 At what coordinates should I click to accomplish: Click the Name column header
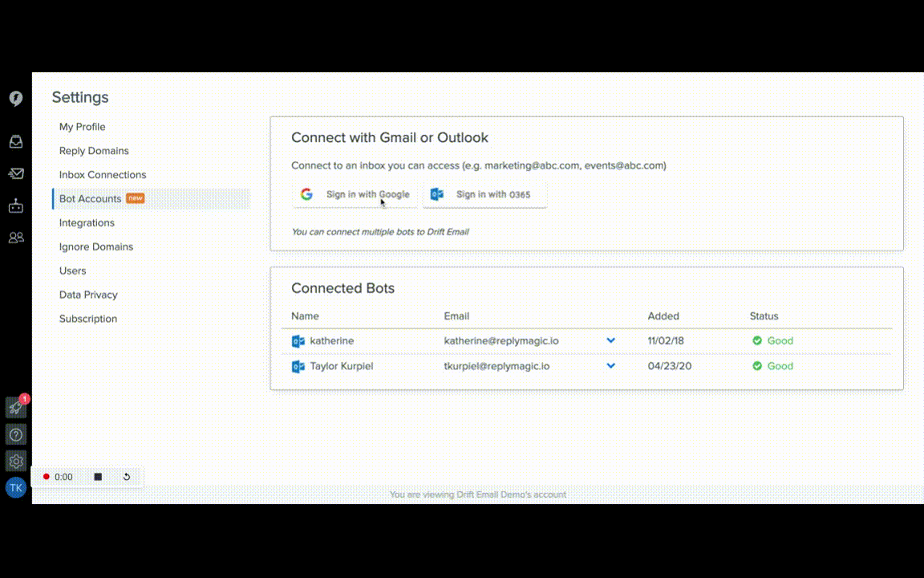(305, 316)
